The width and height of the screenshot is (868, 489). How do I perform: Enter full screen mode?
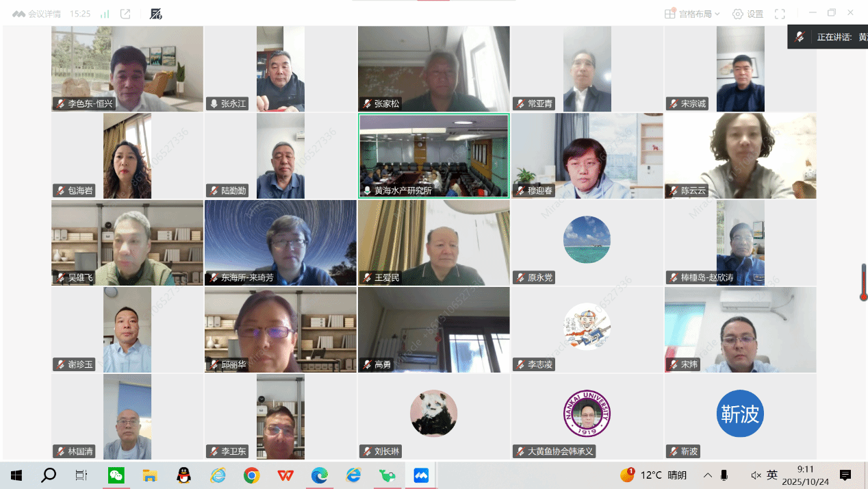click(780, 14)
